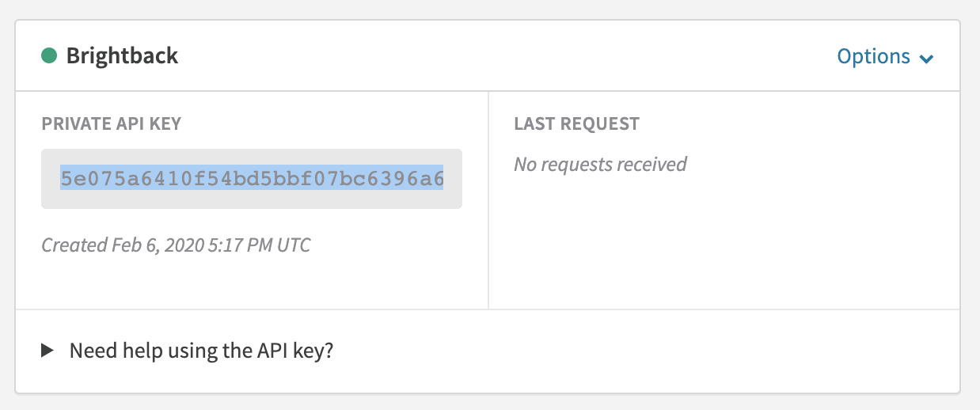Click empty space right of the help question
The height and width of the screenshot is (410, 980).
633,351
